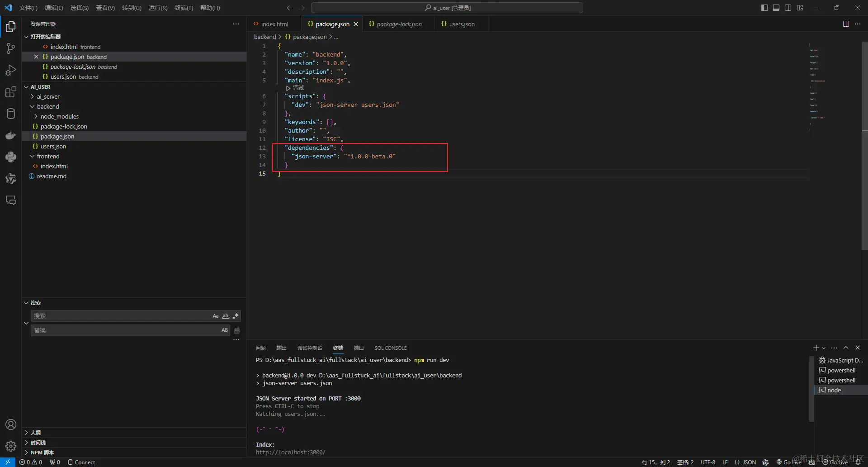Switch to the 问题 panel tab
The width and height of the screenshot is (868, 467).
tap(261, 348)
